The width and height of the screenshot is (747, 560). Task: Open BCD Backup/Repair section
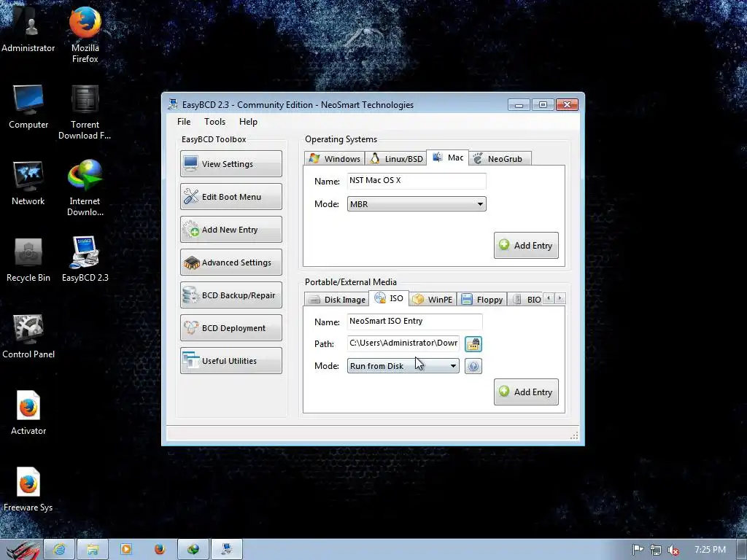(x=231, y=295)
